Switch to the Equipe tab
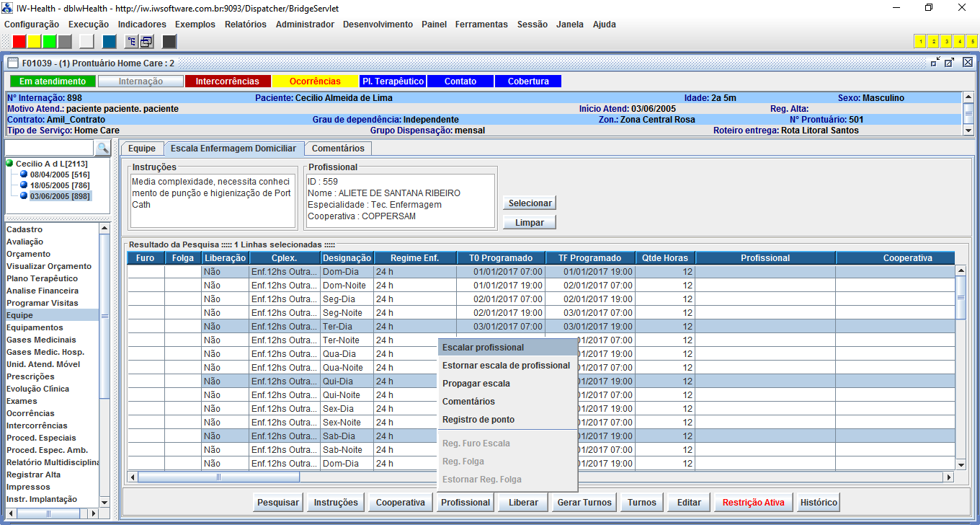This screenshot has height=525, width=980. [141, 149]
